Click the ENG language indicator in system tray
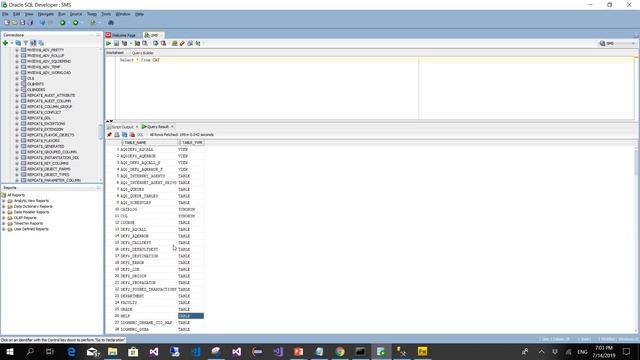The height and width of the screenshot is (360, 640). click(x=582, y=351)
